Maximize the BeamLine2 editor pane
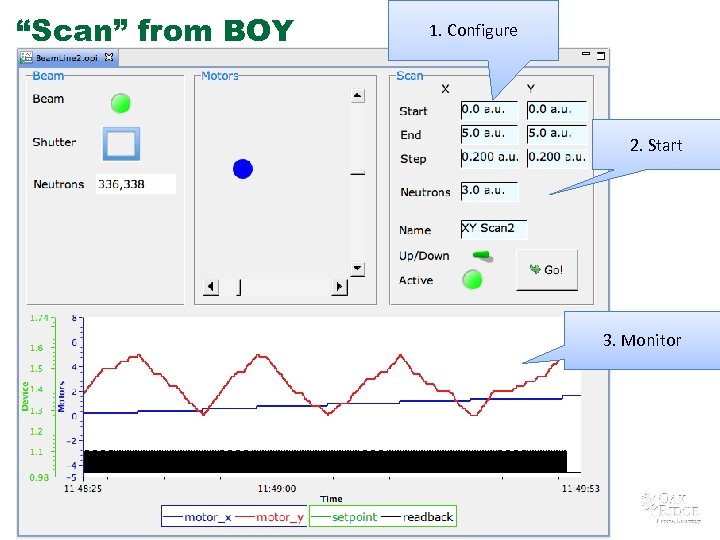 (601, 56)
